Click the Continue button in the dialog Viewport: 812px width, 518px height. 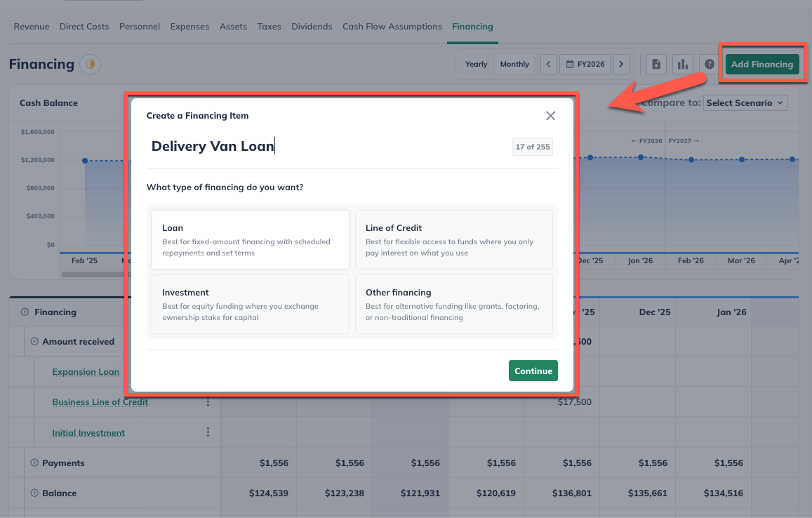pyautogui.click(x=533, y=371)
